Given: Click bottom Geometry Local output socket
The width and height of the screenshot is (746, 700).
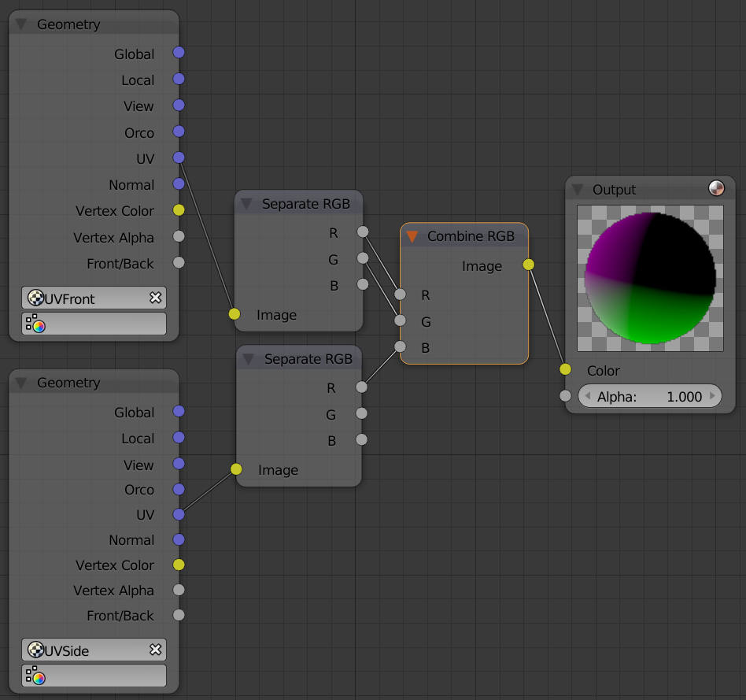Looking at the screenshot, I should coord(179,437).
